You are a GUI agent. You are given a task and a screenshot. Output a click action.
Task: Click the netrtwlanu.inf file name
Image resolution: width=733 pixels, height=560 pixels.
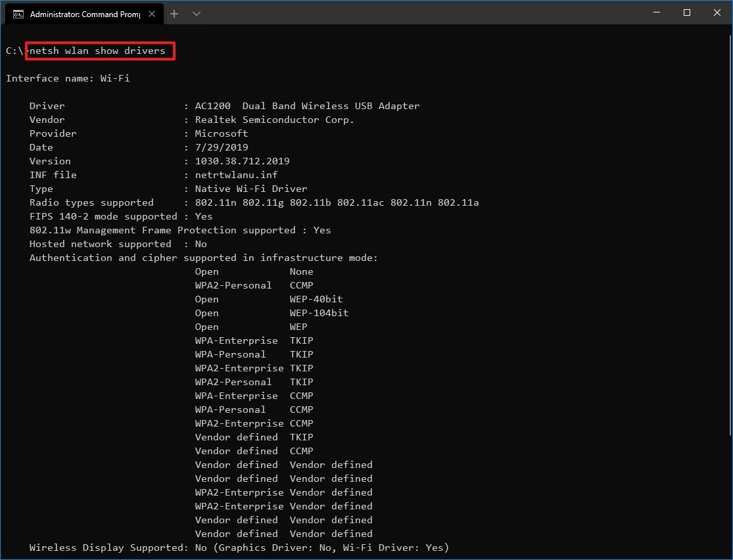tap(236, 175)
